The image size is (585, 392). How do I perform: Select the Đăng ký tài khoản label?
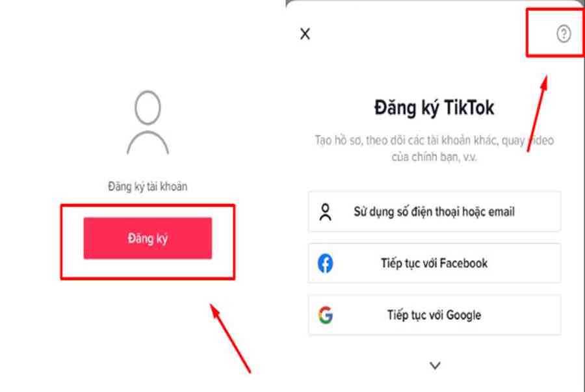point(148,186)
